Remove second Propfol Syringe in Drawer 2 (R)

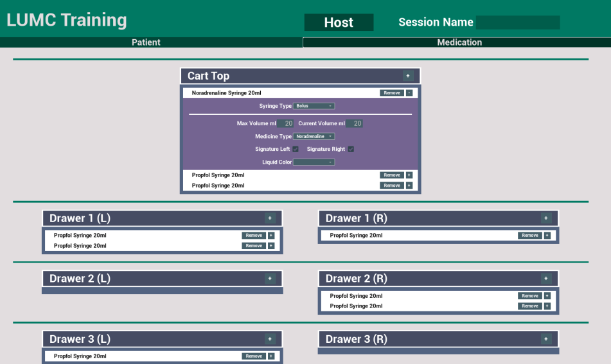tap(530, 306)
